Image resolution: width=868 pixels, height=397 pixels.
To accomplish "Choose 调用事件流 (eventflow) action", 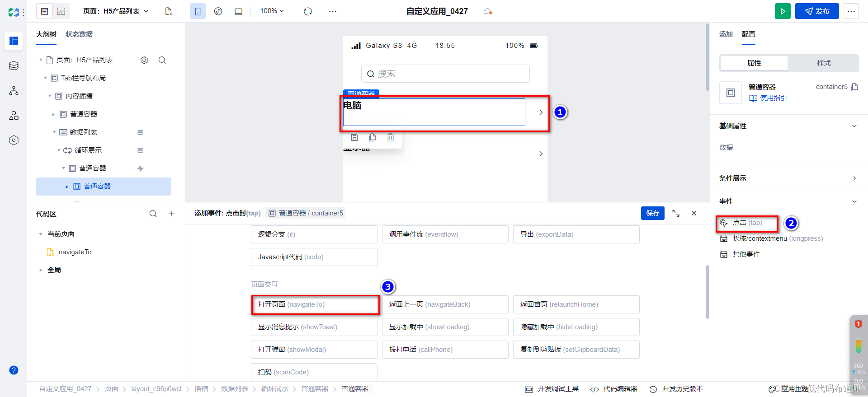I will point(445,234).
